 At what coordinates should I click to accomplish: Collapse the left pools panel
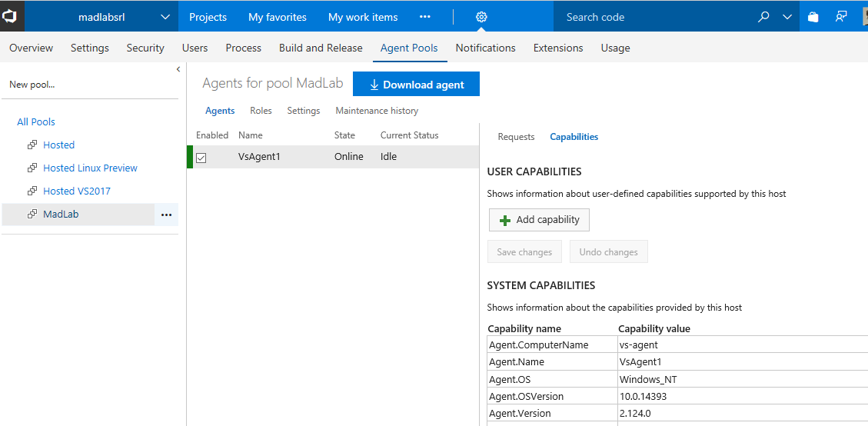click(x=178, y=69)
